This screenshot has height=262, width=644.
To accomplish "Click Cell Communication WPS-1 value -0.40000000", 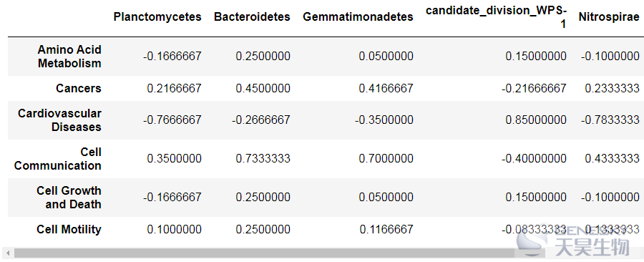I will pos(534,158).
